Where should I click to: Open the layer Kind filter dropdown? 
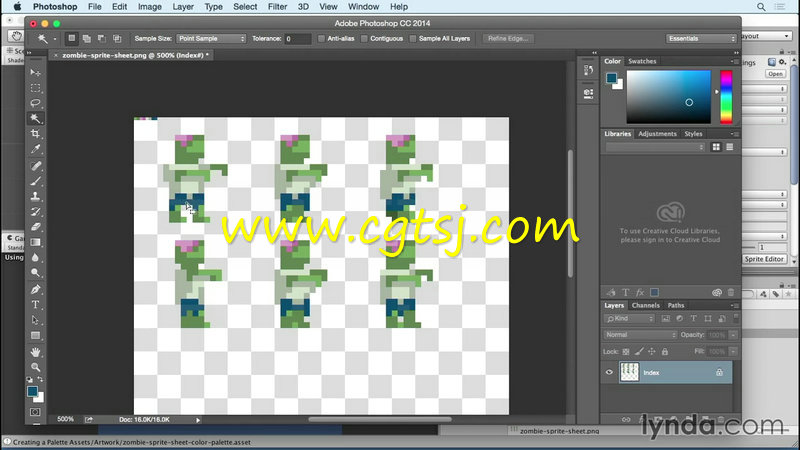pos(630,318)
